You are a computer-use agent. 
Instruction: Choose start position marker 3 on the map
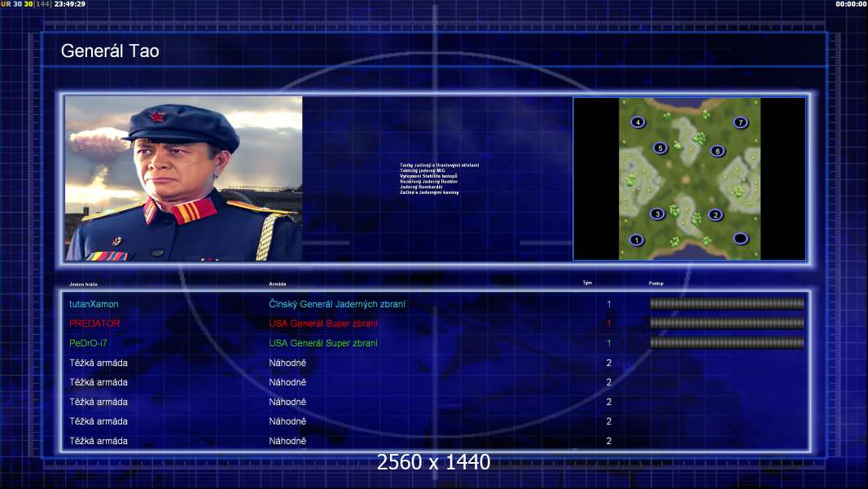[x=657, y=214]
